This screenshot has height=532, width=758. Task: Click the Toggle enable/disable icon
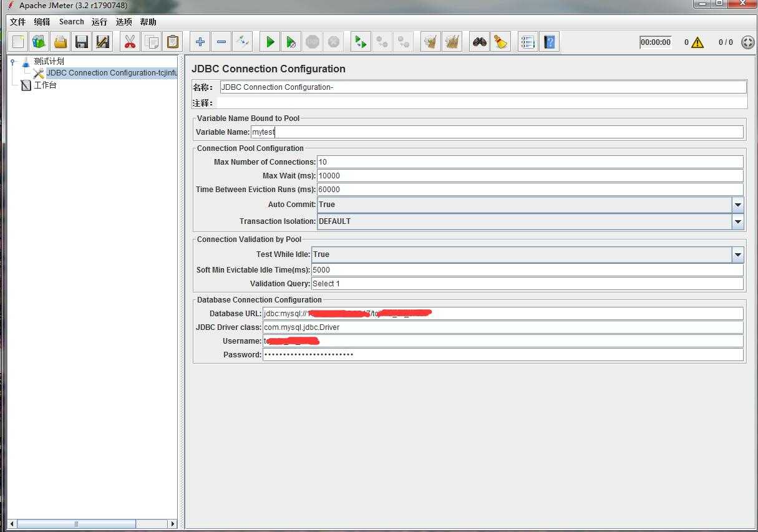(243, 42)
